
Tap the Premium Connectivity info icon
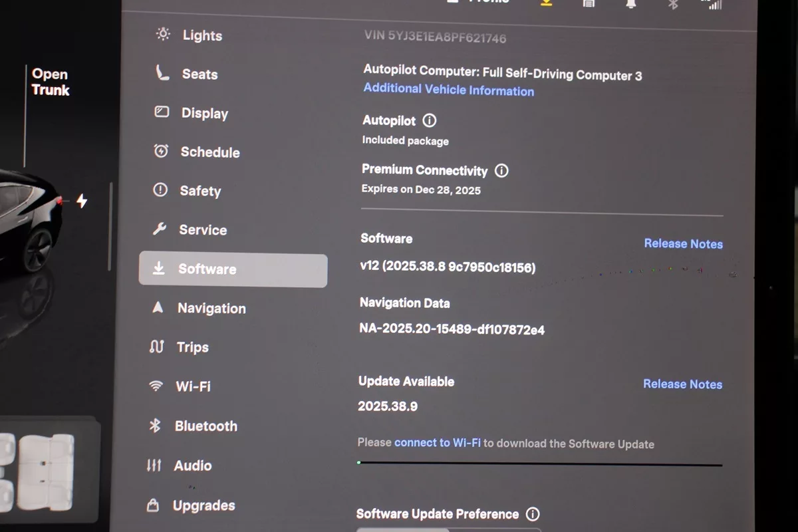pos(502,171)
